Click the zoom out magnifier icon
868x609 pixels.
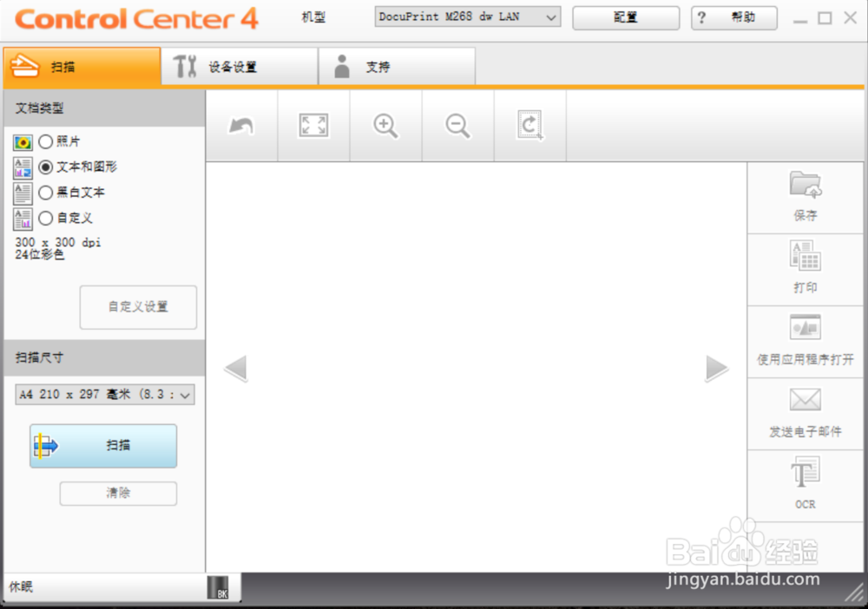(457, 126)
